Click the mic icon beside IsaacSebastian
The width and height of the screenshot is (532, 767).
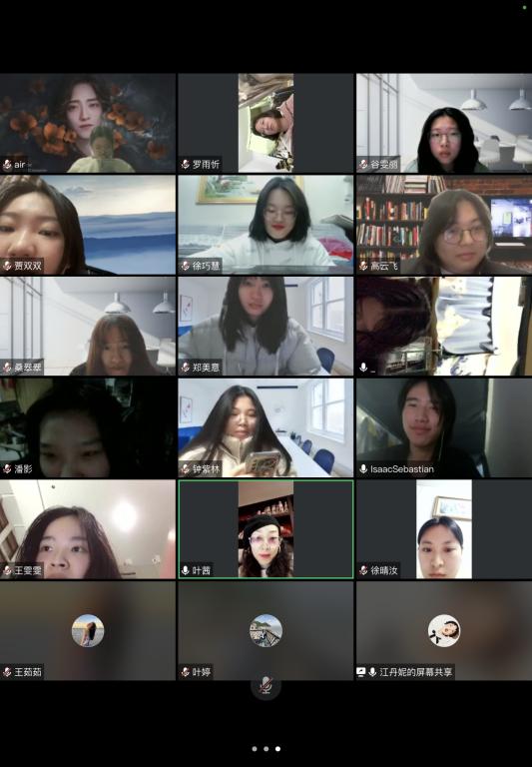363,469
